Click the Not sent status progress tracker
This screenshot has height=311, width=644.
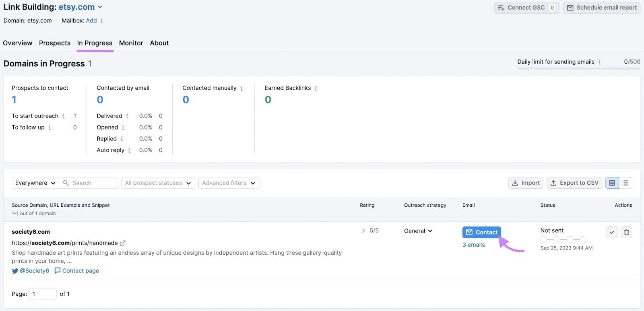(x=563, y=239)
